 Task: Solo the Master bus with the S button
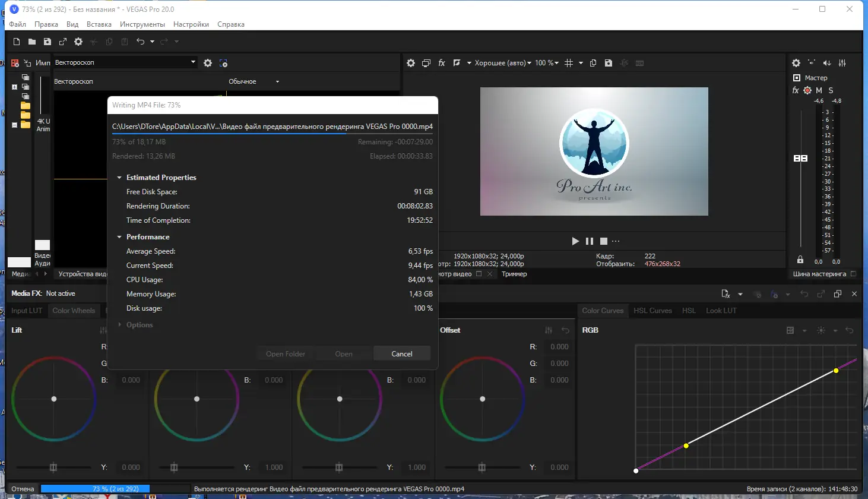(x=830, y=90)
